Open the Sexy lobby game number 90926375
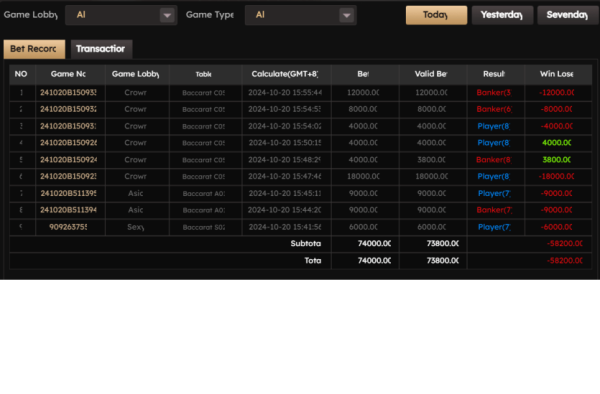This screenshot has width=600, height=394. point(68,227)
